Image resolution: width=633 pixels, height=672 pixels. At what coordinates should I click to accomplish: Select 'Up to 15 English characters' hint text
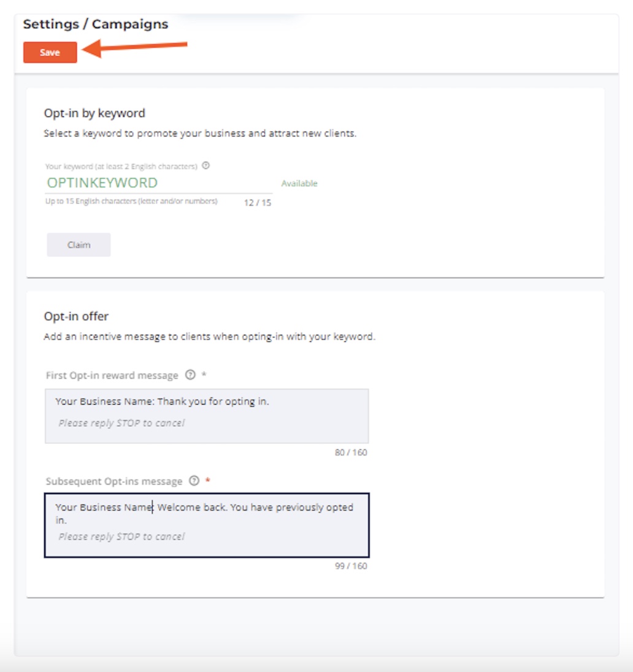tap(131, 201)
